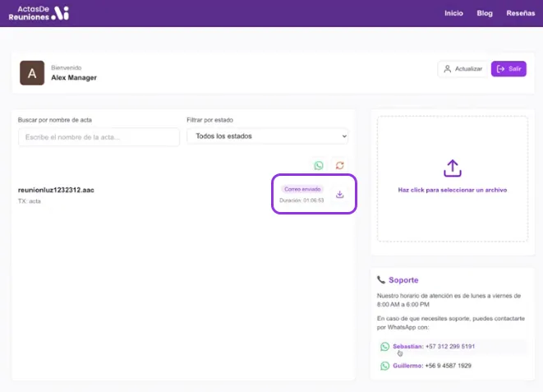
Task: Open Guillermo's WhatsApp contact link
Action: click(x=432, y=366)
